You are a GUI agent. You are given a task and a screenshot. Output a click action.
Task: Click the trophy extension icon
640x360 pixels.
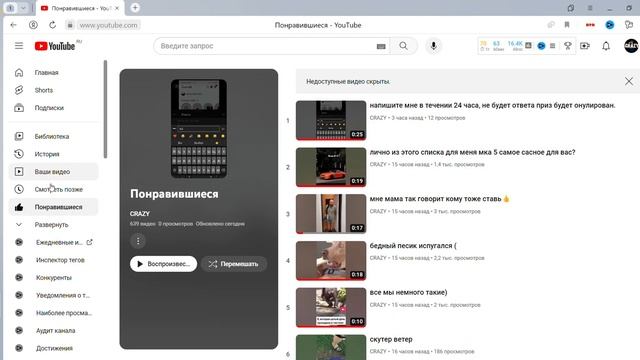click(x=567, y=46)
